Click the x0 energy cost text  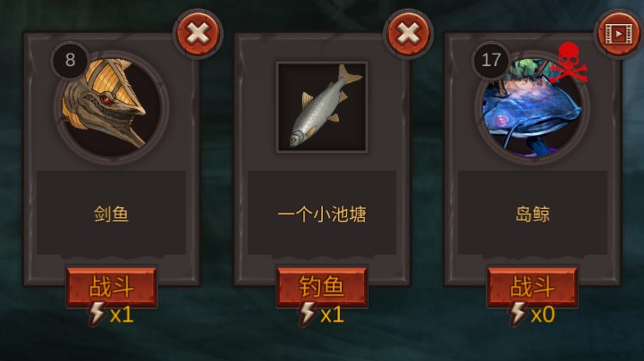pyautogui.click(x=543, y=315)
